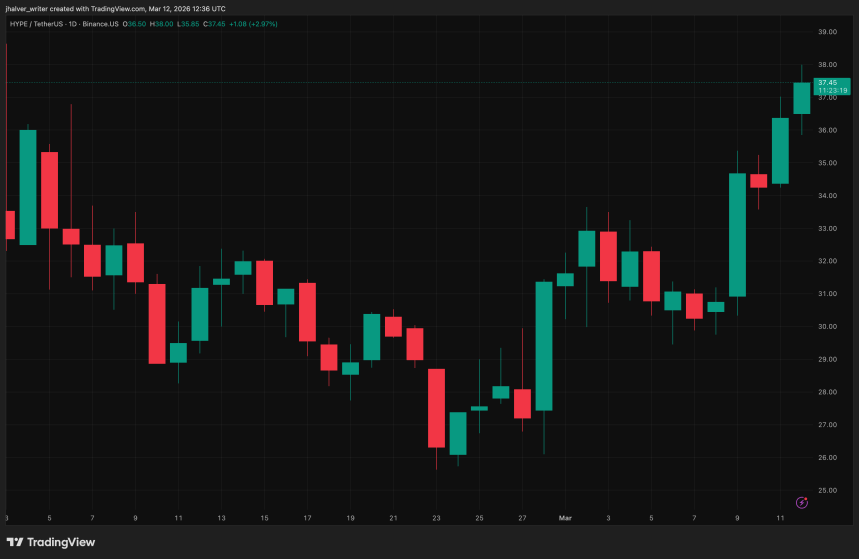Click the 34.00 level on the price axis
The image size is (859, 559).
tap(826, 196)
